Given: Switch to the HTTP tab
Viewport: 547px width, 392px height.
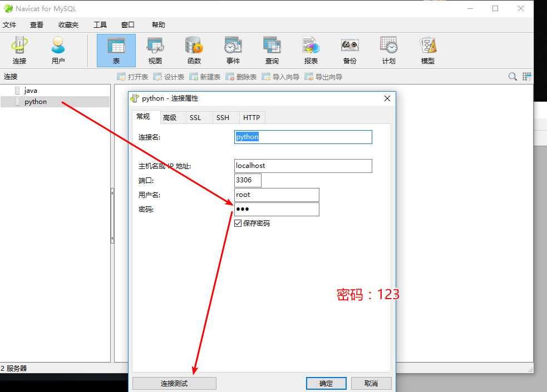Looking at the screenshot, I should coord(252,118).
